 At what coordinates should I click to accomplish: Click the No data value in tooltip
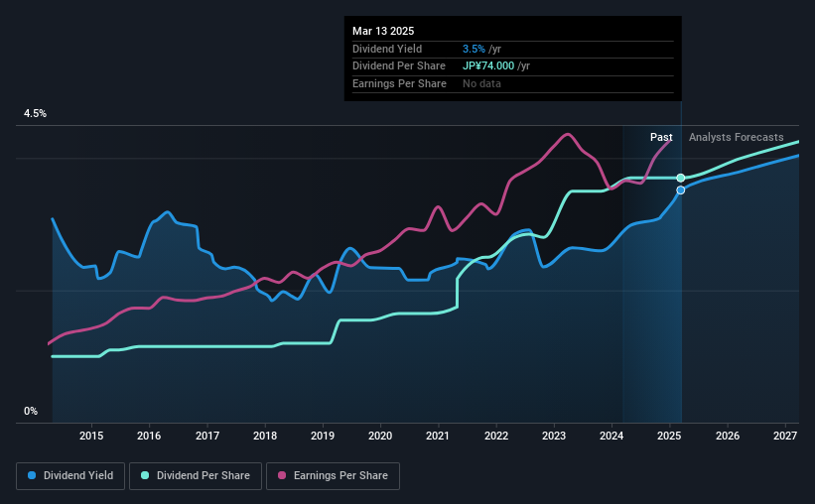click(x=481, y=83)
